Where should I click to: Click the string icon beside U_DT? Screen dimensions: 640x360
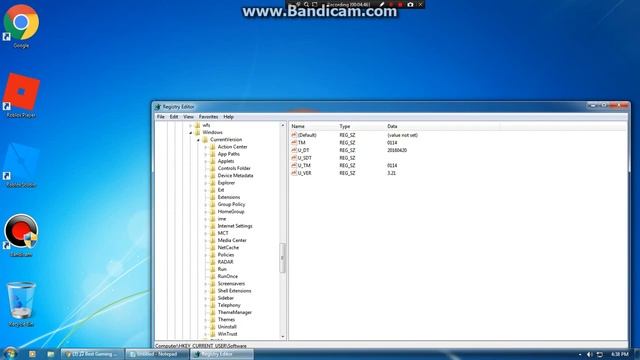pos(294,150)
